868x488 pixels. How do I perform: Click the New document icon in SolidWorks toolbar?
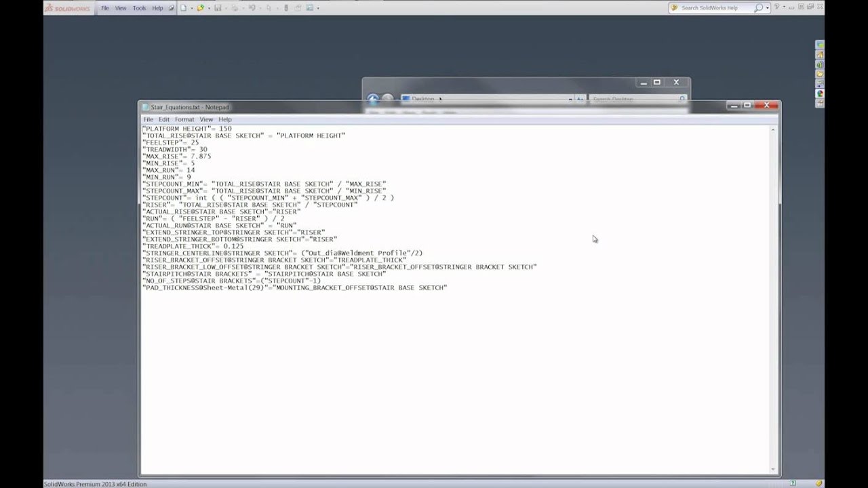[183, 8]
